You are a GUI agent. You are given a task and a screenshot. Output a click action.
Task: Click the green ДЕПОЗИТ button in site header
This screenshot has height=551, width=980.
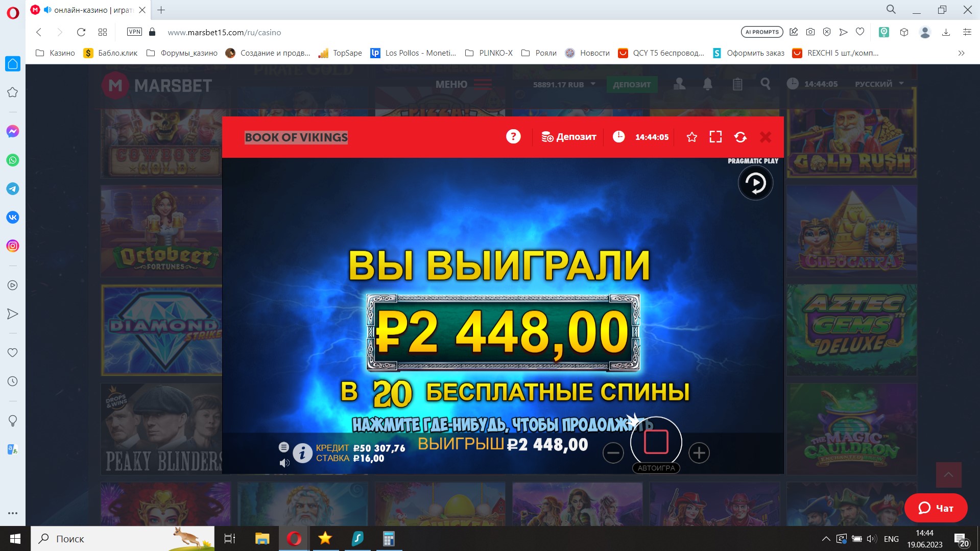point(632,85)
